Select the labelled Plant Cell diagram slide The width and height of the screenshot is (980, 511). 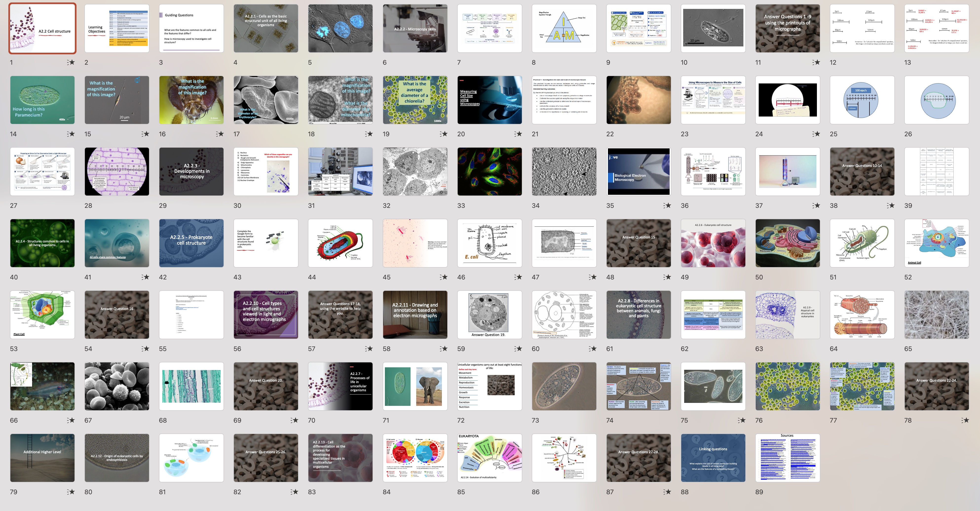point(42,315)
